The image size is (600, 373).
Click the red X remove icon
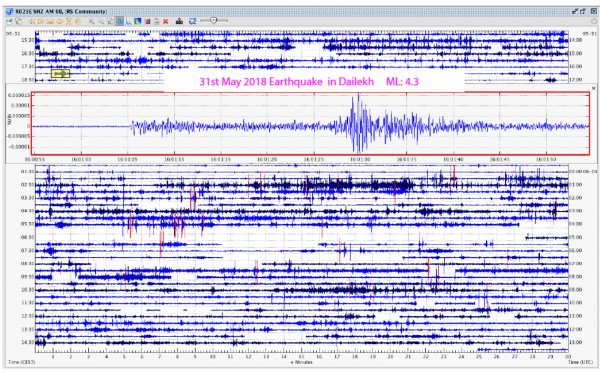tap(166, 21)
